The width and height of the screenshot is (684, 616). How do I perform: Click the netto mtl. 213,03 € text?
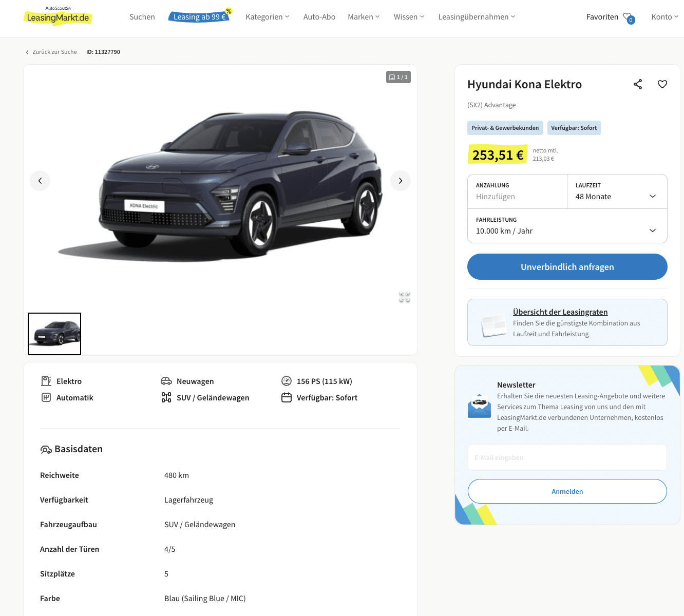click(545, 155)
